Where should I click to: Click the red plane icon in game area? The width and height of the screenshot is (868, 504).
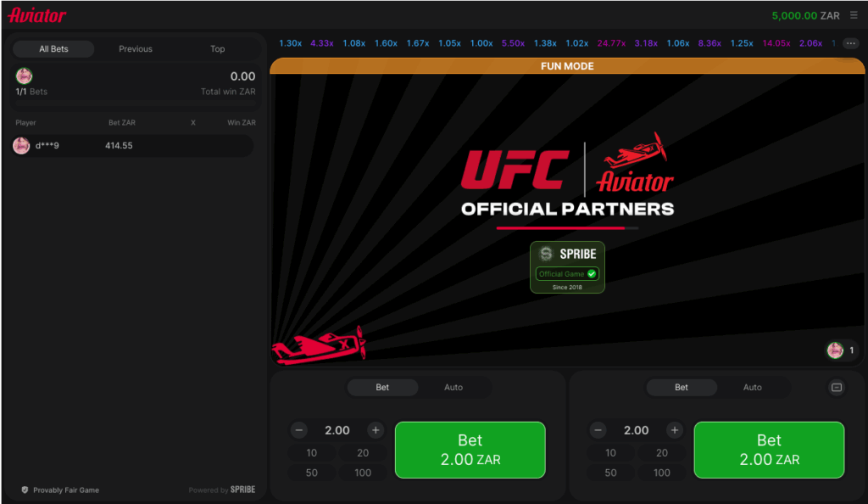pyautogui.click(x=320, y=345)
